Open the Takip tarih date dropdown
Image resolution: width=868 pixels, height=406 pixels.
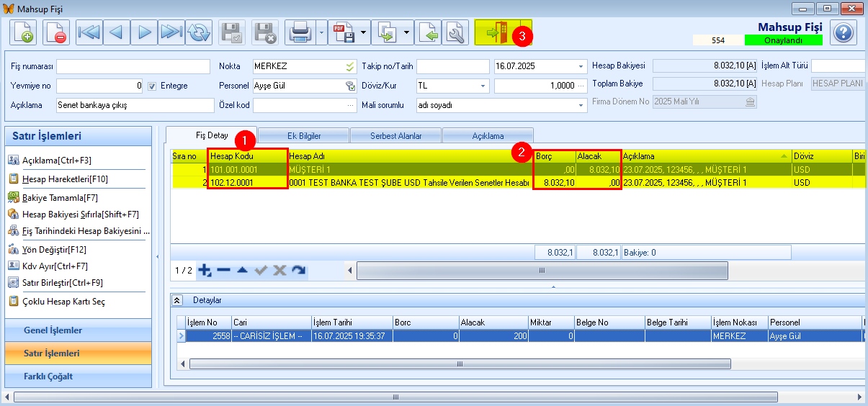(581, 66)
